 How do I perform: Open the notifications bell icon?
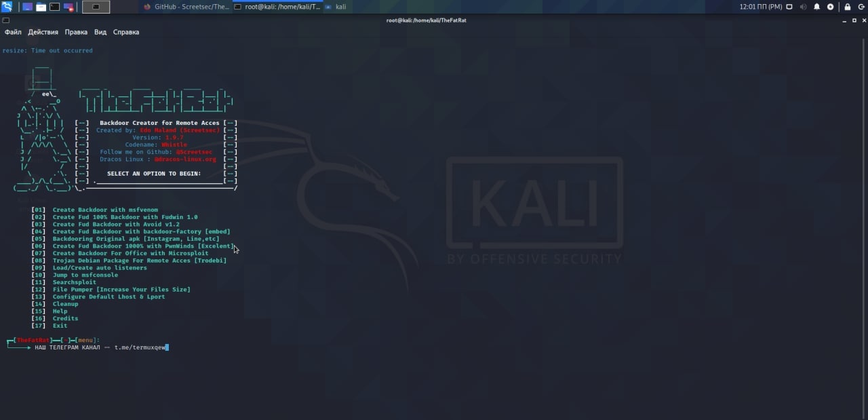(x=817, y=7)
